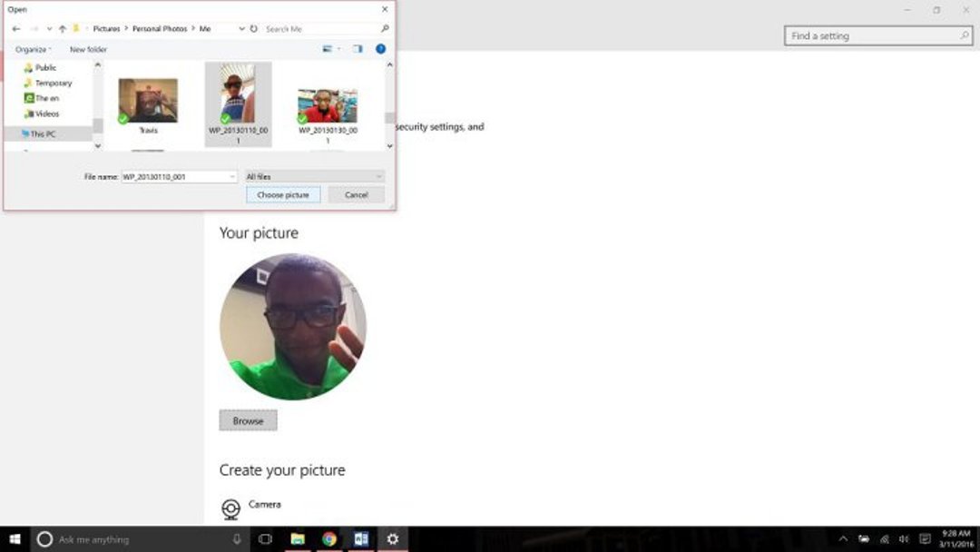
Task: Open File Explorer from the taskbar
Action: 298,539
